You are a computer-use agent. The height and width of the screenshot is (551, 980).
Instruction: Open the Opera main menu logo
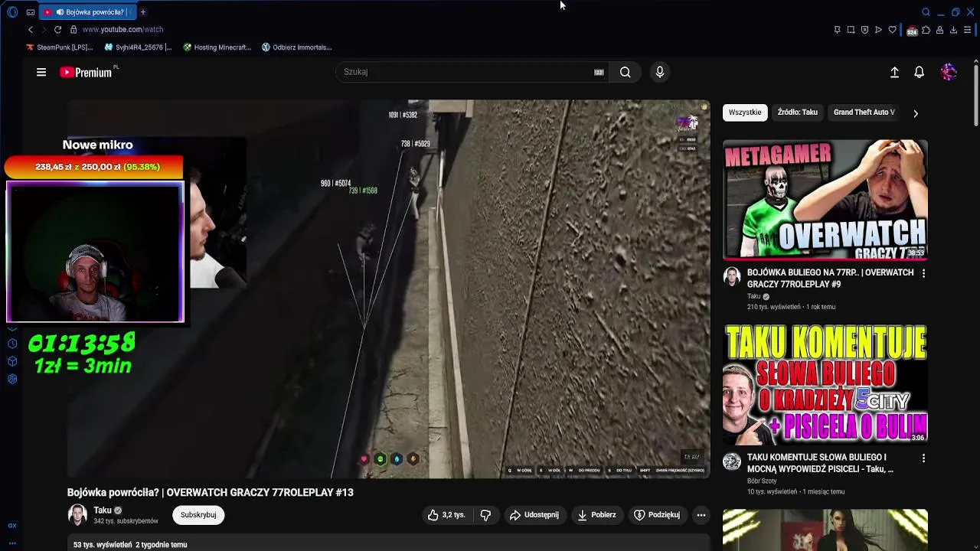click(12, 12)
